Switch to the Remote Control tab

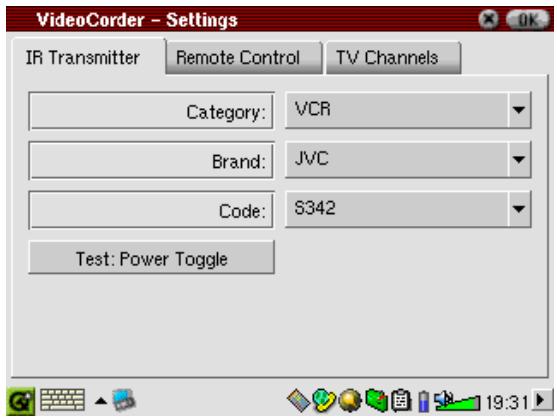coord(244,58)
